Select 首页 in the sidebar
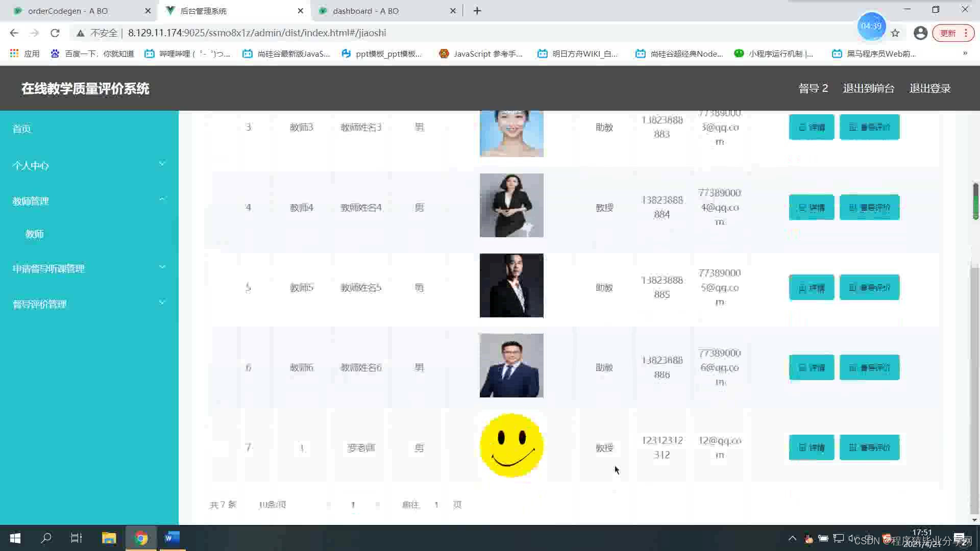Image resolution: width=980 pixels, height=551 pixels. [x=22, y=129]
